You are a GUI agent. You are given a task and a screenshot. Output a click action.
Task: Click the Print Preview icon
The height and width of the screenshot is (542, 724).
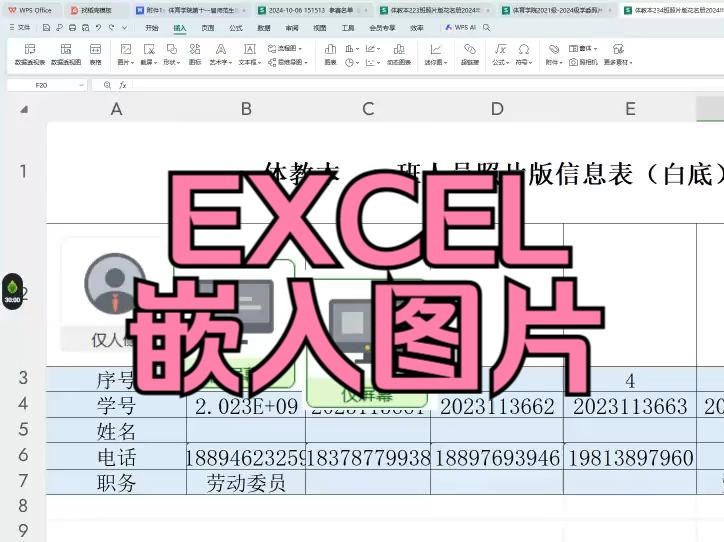tap(85, 28)
